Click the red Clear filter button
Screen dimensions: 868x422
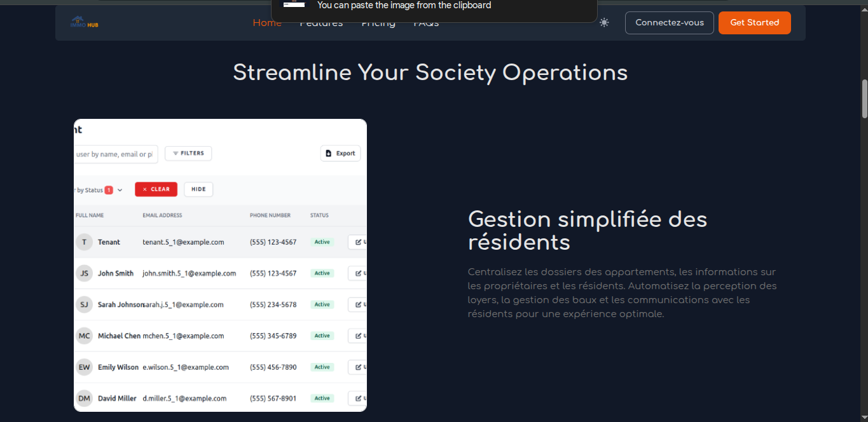(156, 189)
